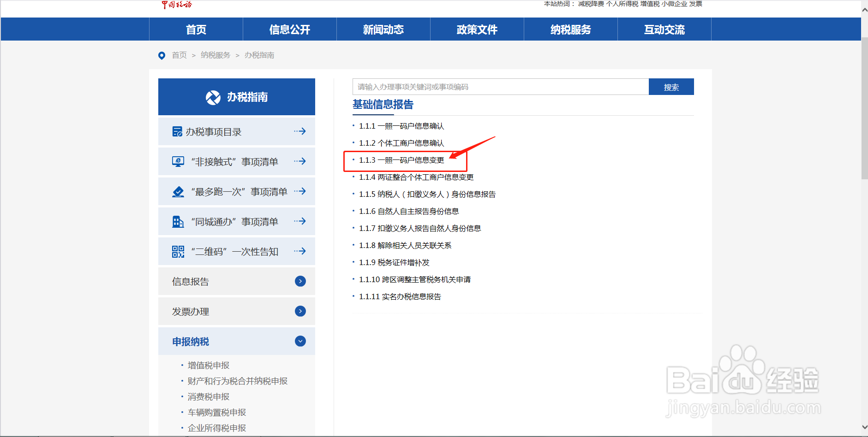
Task: Click the 发票办理 sidebar label
Action: coord(191,312)
